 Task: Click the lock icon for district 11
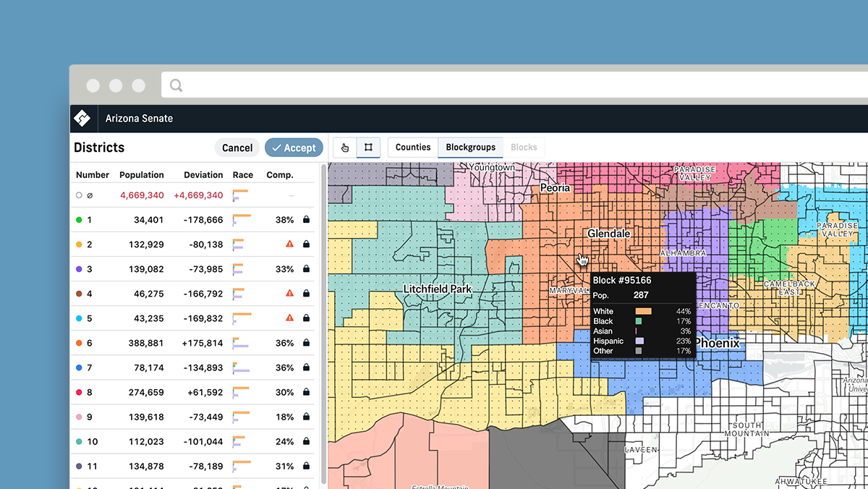[x=306, y=467]
